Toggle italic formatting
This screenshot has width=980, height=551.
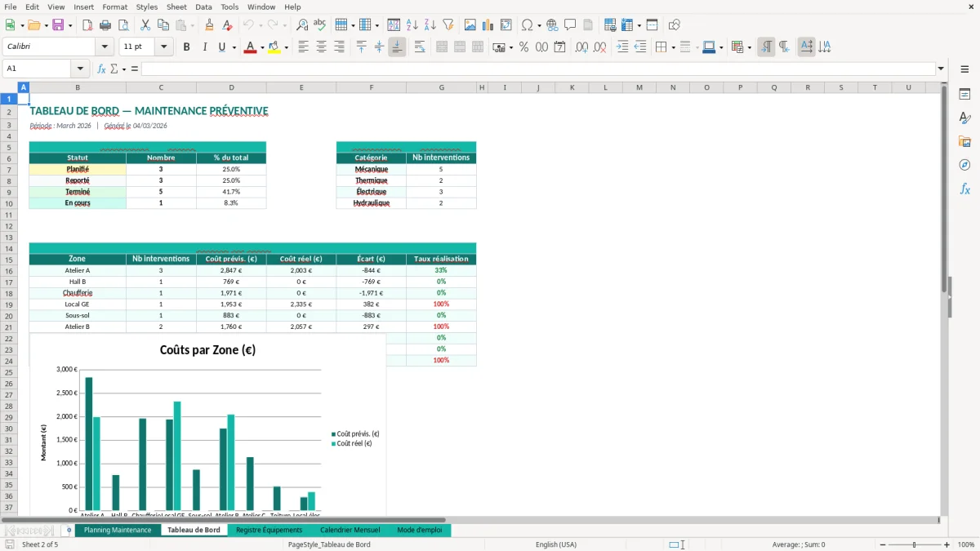point(204,47)
